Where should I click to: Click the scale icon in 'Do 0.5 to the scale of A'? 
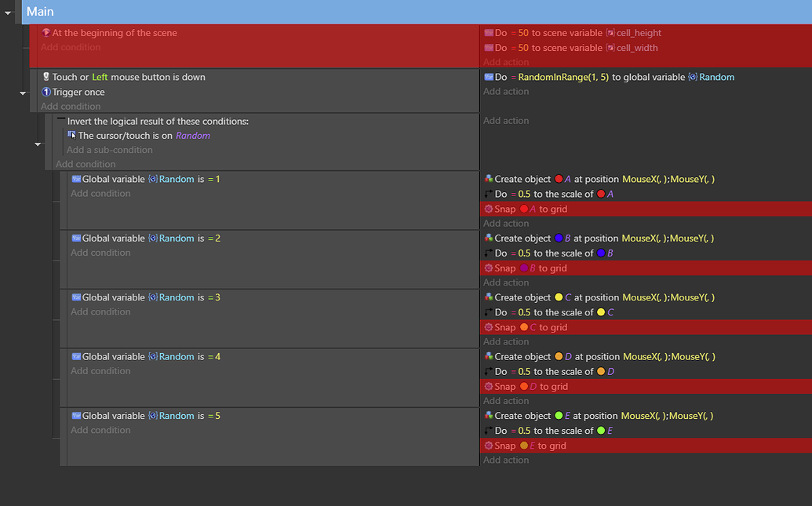point(487,194)
